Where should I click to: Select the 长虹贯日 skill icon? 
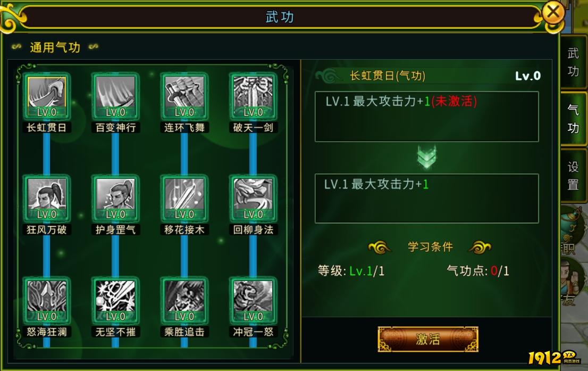46,96
